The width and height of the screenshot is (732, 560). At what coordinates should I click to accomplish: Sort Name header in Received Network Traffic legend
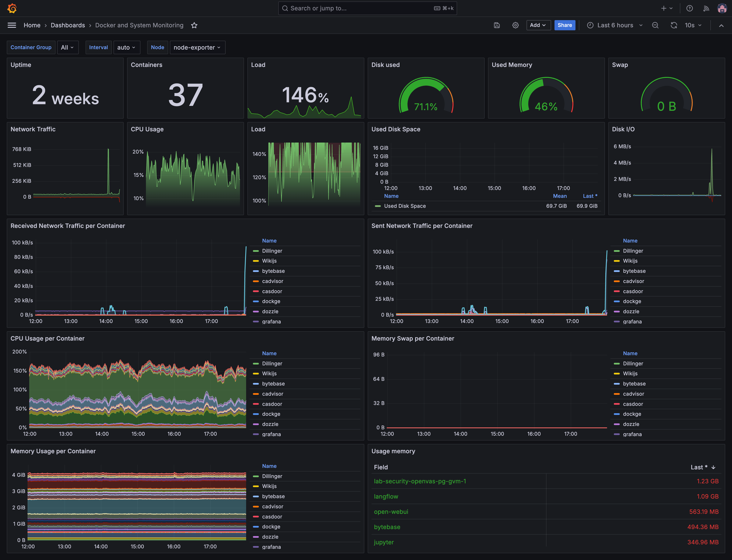tap(269, 241)
